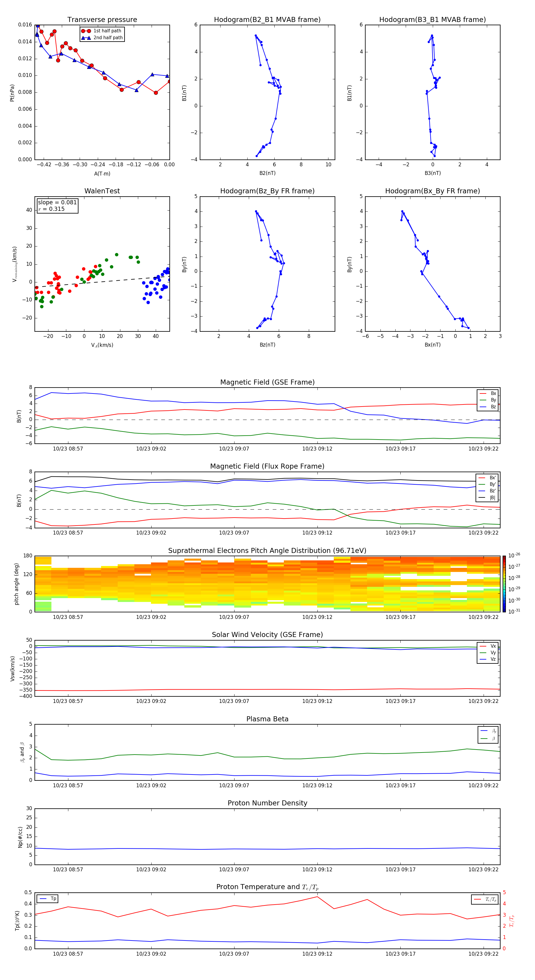Viewport: 535px width, 980px height.
Task: Click the 'Hodogram(B3_B1 MVAB frame)' title
Action: [432, 20]
